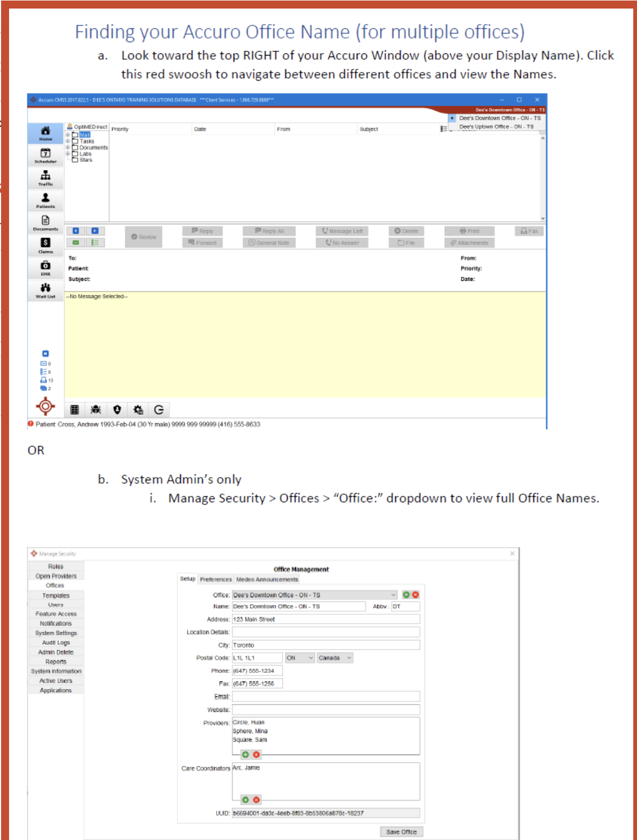Image resolution: width=637 pixels, height=840 pixels.
Task: Click the Review button
Action: [x=144, y=237]
